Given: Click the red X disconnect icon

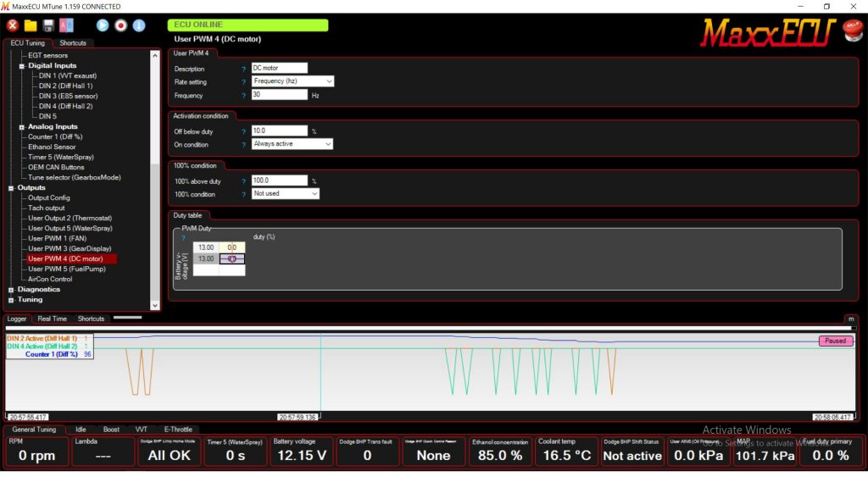Looking at the screenshot, I should [x=13, y=25].
